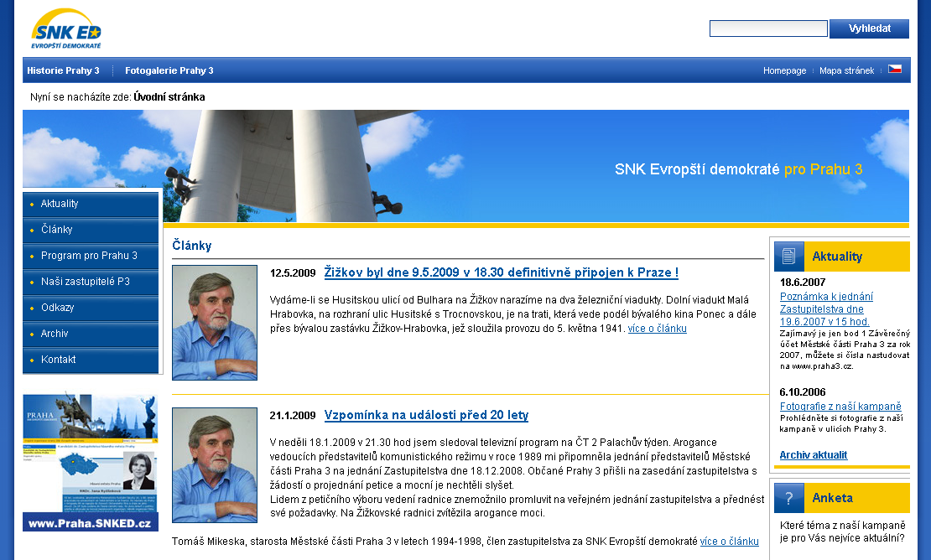Viewport: 931px width, 560px height.
Task: Open Mapa stránek link
Action: [846, 70]
